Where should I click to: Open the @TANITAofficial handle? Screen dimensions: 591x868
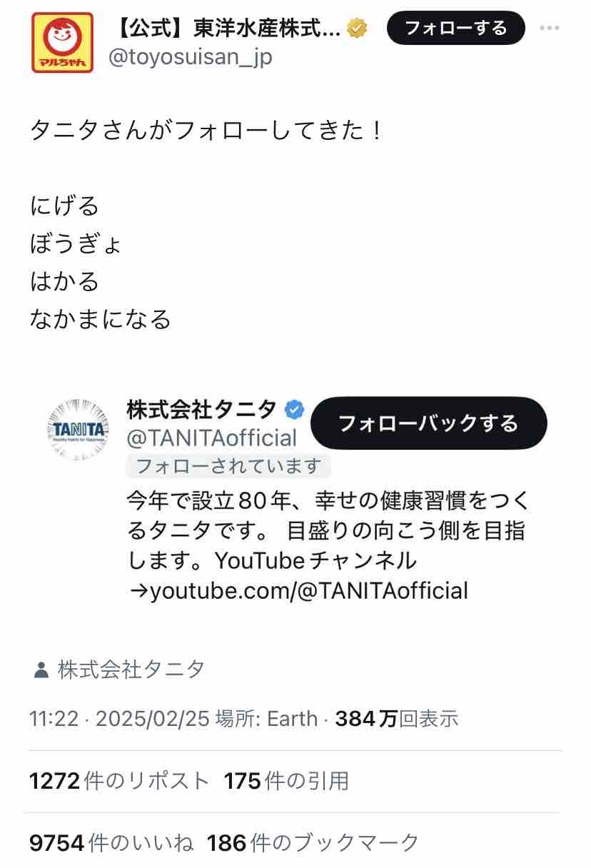click(x=211, y=437)
